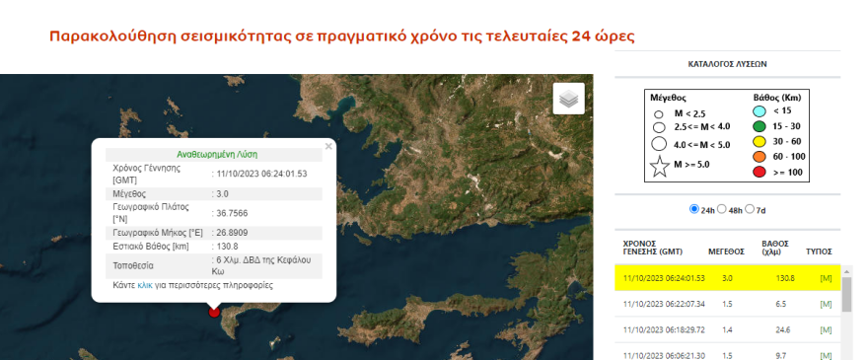Select the 11/10/2023 06:06:21.30 event row

727,352
